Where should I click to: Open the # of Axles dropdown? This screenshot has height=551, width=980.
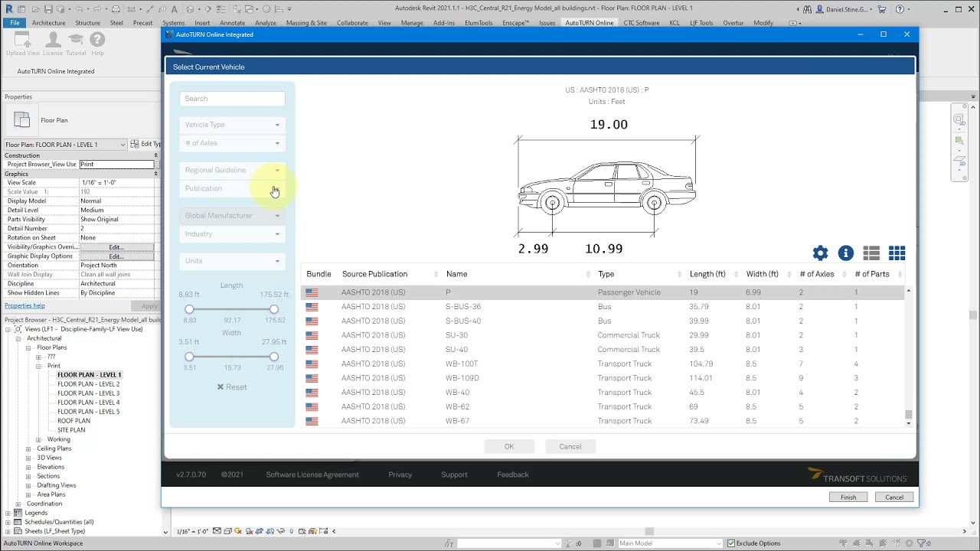click(x=232, y=143)
